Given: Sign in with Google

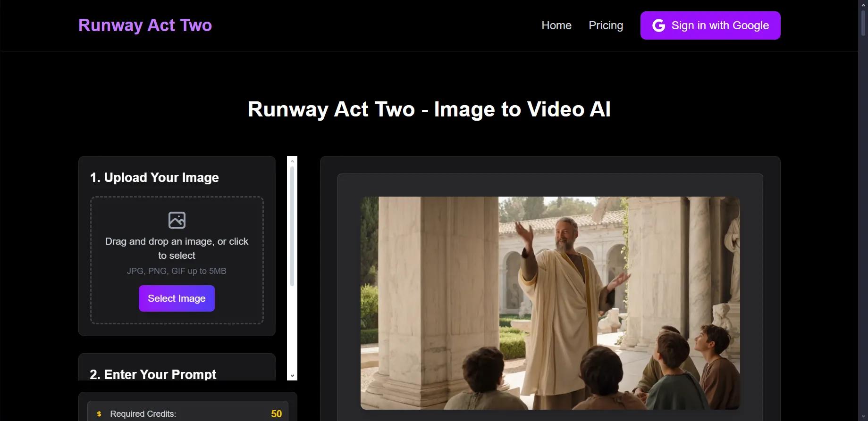Looking at the screenshot, I should point(710,25).
